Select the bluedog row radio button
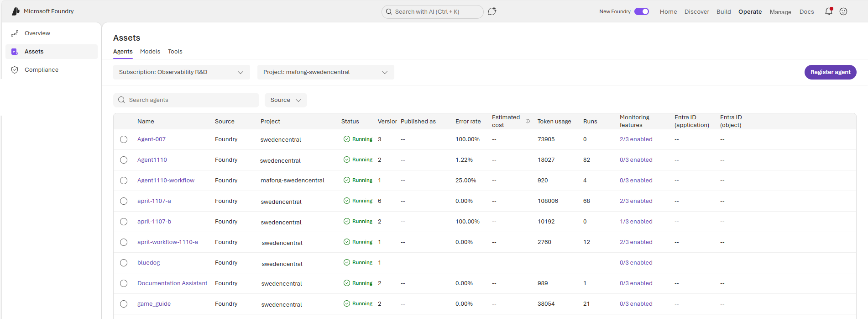 click(x=124, y=263)
